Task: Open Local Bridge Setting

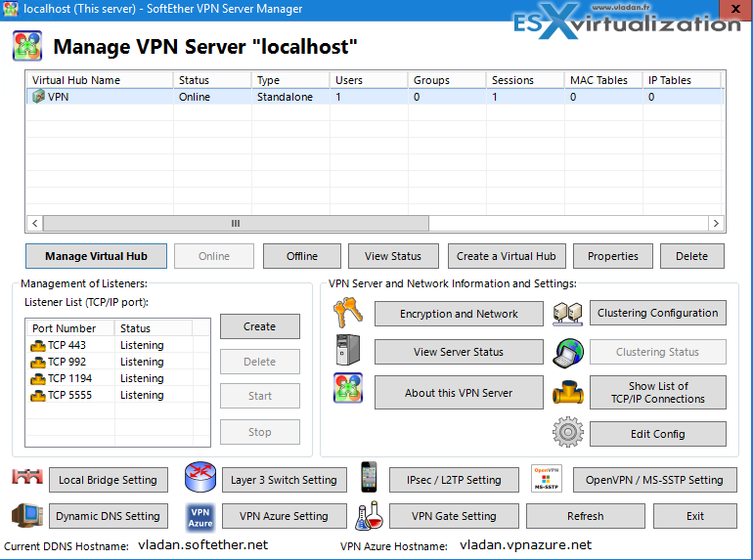Action: coord(108,480)
